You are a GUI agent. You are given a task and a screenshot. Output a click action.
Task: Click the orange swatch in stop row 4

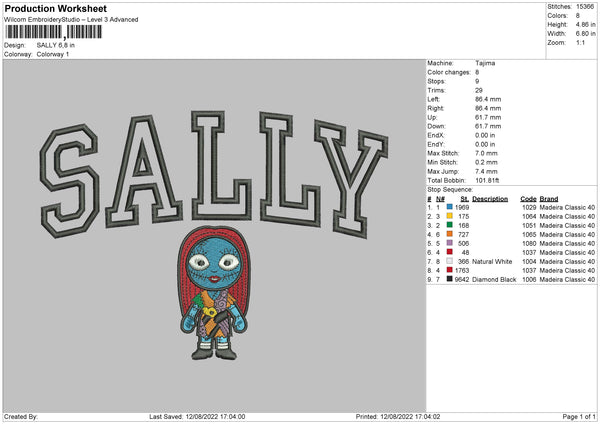click(x=450, y=234)
